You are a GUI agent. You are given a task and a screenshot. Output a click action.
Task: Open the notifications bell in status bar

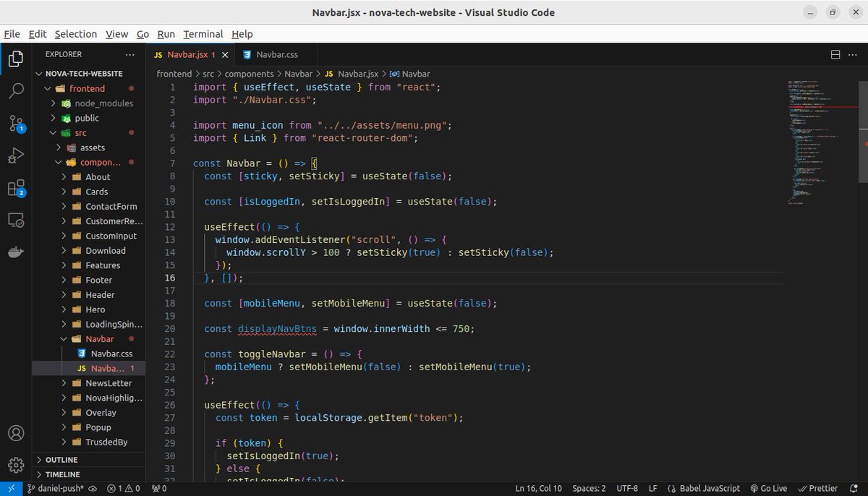[x=854, y=489]
